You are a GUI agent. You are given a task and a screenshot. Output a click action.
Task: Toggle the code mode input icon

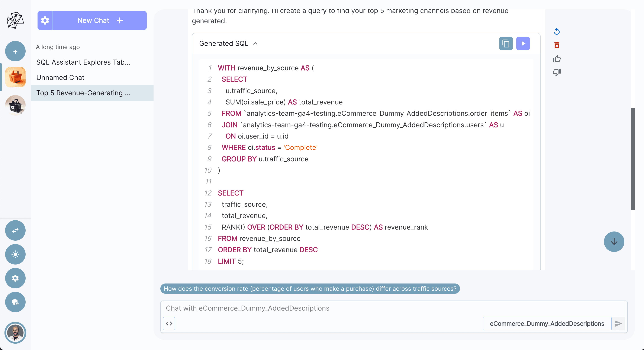(x=169, y=324)
